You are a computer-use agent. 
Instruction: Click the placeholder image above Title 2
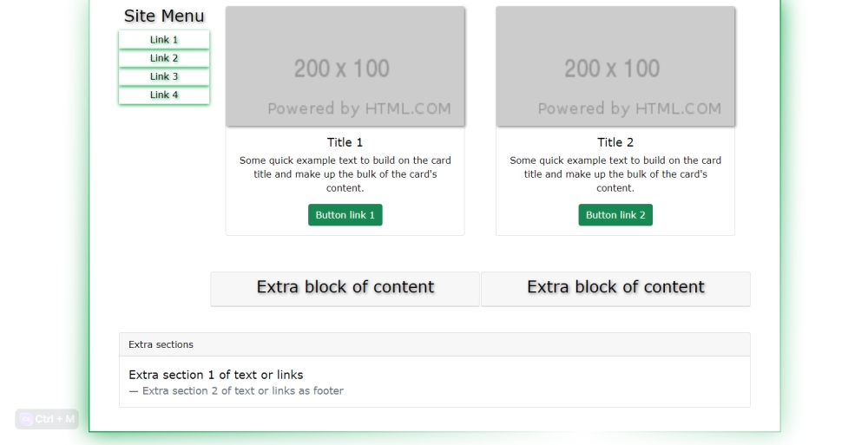point(615,67)
